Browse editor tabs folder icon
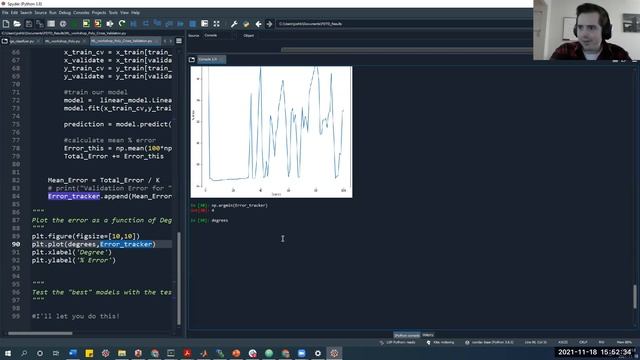Image resolution: width=640 pixels, height=360 pixels. click(x=4, y=41)
